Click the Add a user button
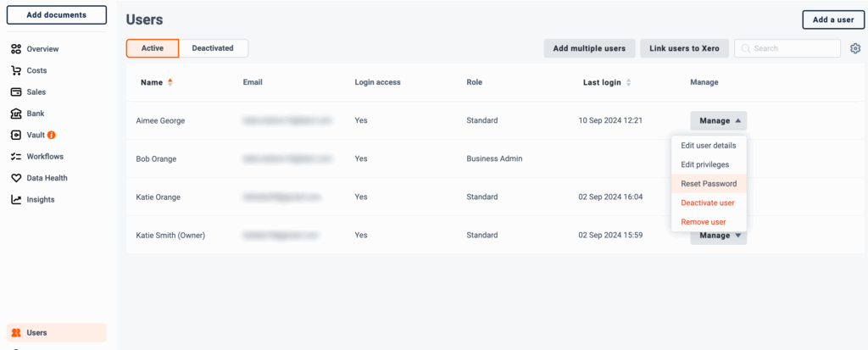 pos(833,19)
